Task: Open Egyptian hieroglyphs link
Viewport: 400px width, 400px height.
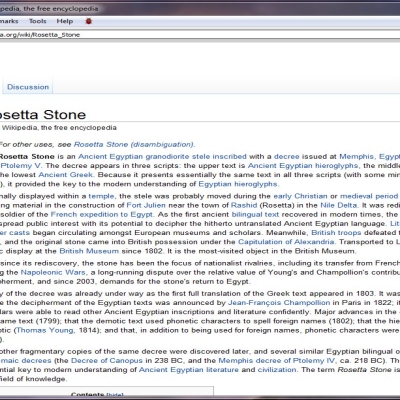Action: pyautogui.click(x=238, y=184)
